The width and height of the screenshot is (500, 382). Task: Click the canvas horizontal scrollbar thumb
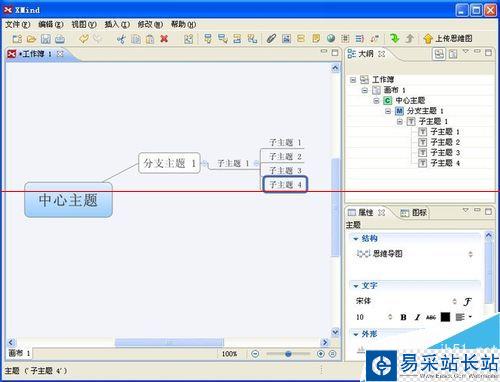tap(169, 342)
